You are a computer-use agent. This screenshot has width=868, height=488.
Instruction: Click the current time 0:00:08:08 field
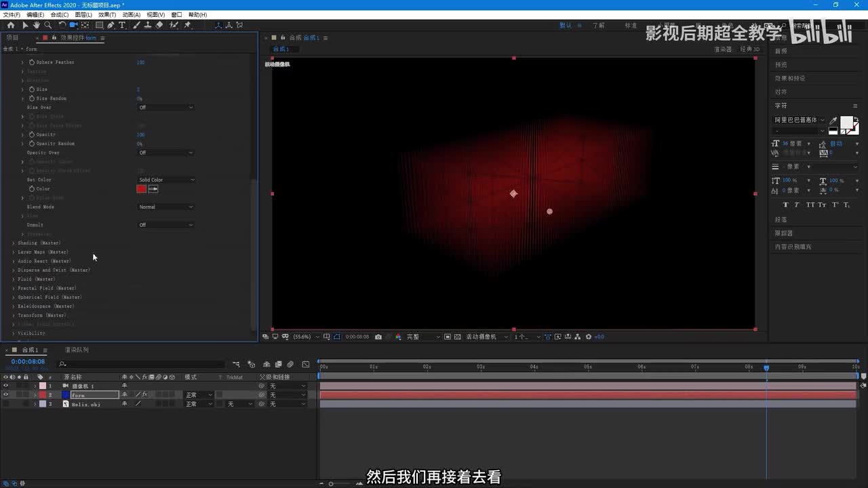click(x=28, y=362)
